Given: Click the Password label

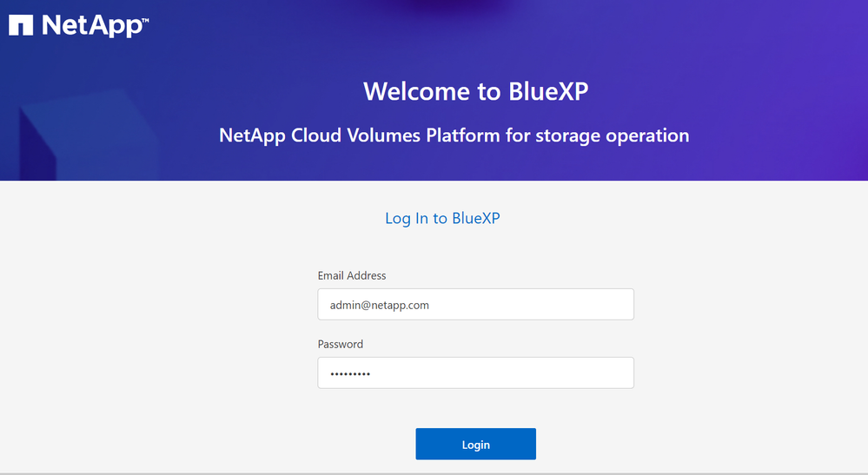Looking at the screenshot, I should [341, 344].
